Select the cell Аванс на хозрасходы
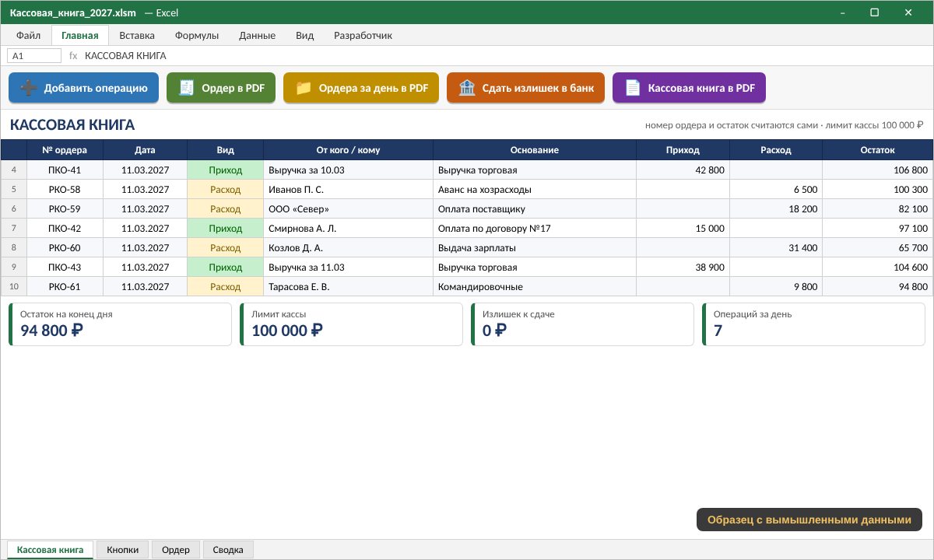The height and width of the screenshot is (560, 934). coord(535,190)
